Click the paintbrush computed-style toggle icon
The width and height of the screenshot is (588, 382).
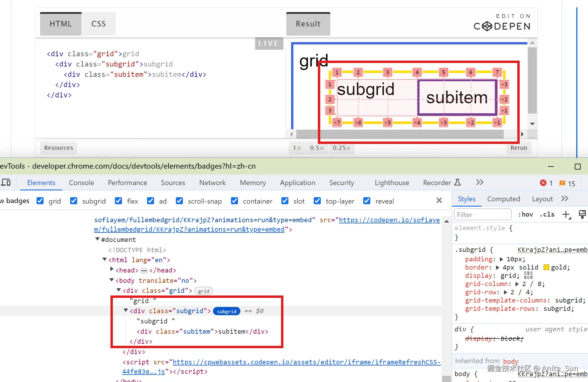tap(582, 215)
